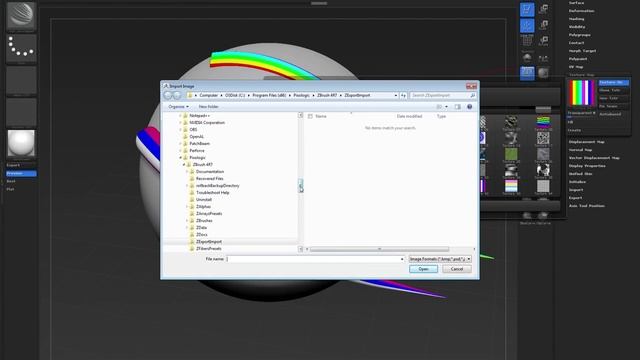Toggle the Transparent texture option

pos(582,113)
